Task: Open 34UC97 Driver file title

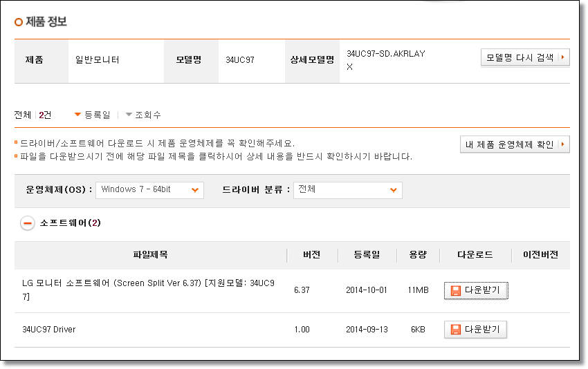Action: (x=48, y=330)
